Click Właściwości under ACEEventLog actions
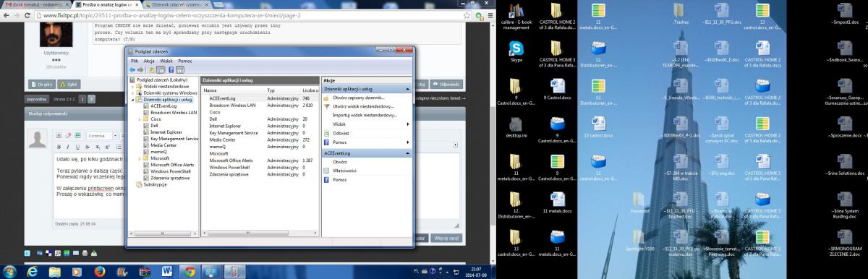868x279 pixels. (345, 171)
